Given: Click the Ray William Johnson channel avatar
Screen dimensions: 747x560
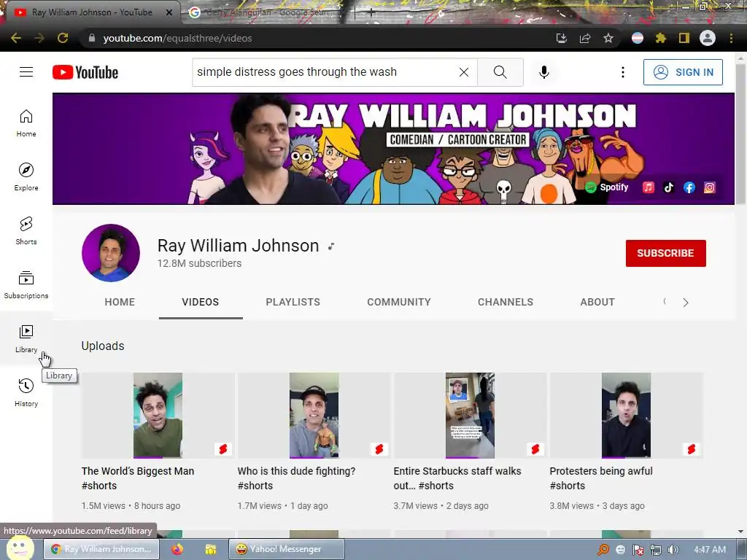Looking at the screenshot, I should pyautogui.click(x=111, y=253).
